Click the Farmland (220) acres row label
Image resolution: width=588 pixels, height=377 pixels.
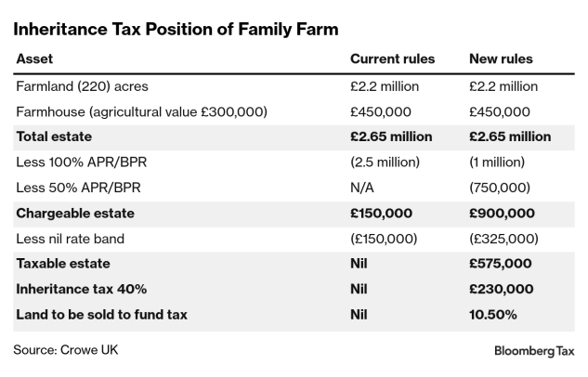[82, 86]
